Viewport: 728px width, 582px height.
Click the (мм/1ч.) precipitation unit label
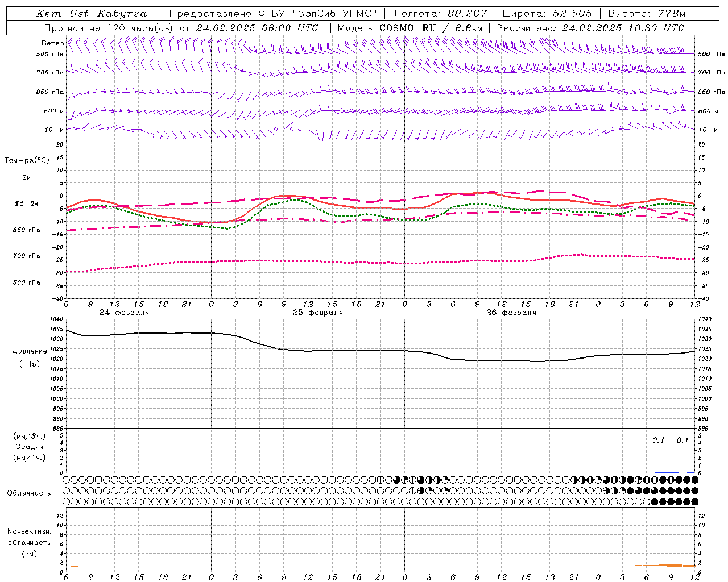click(x=30, y=458)
